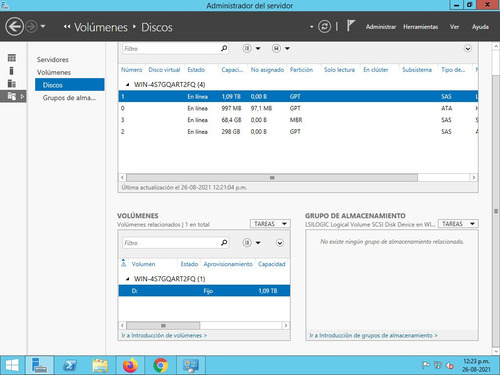Open the notifications flag
Image resolution: width=500 pixels, height=375 pixels.
click(350, 26)
